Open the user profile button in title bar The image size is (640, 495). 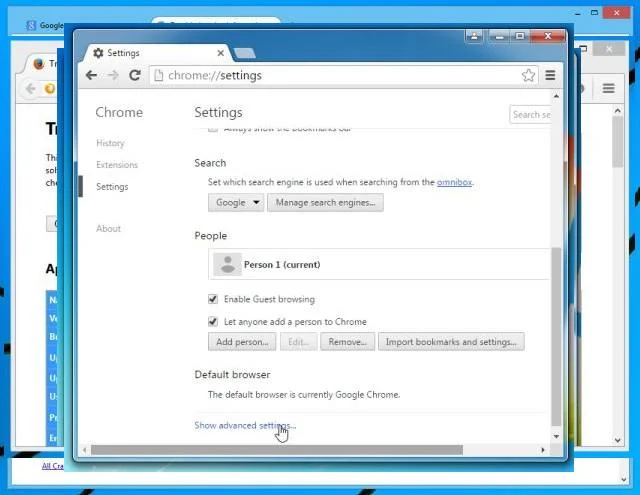474,36
